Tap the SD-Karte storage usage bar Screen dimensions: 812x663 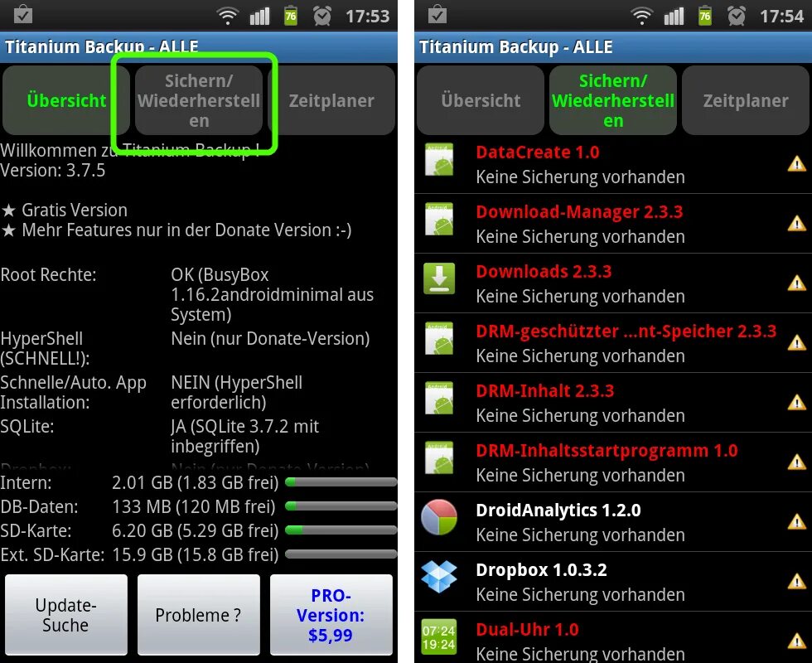tap(341, 530)
